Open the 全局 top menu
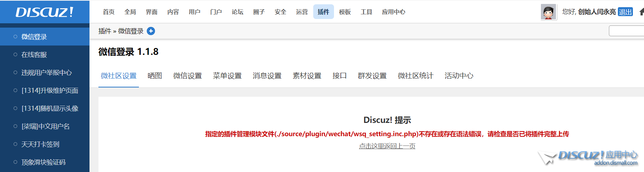 pyautogui.click(x=130, y=12)
